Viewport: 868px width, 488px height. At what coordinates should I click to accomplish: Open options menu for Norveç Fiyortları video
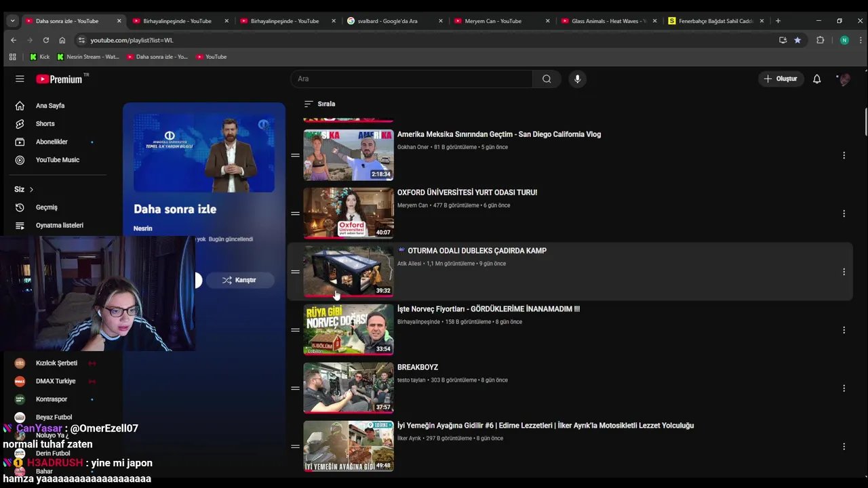844,330
